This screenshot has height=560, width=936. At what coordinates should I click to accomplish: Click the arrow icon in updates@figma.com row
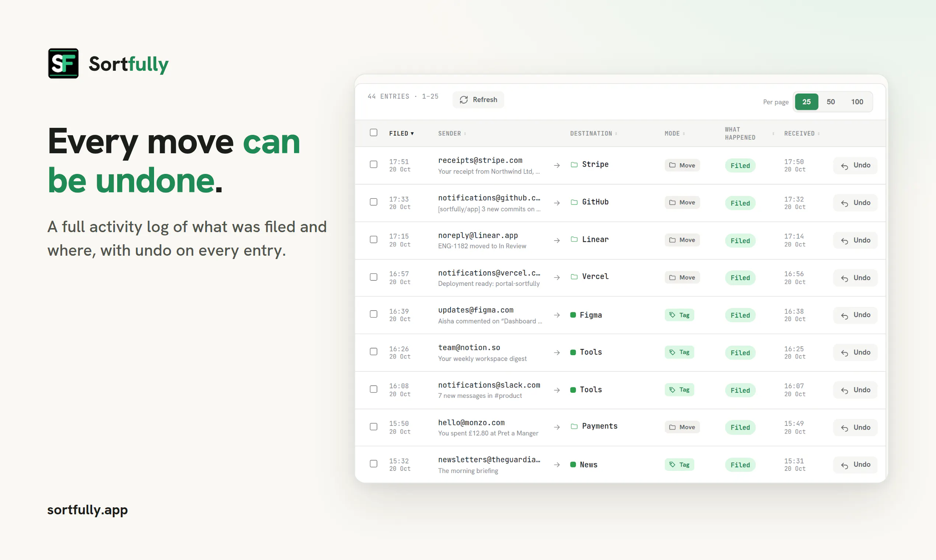tap(556, 315)
